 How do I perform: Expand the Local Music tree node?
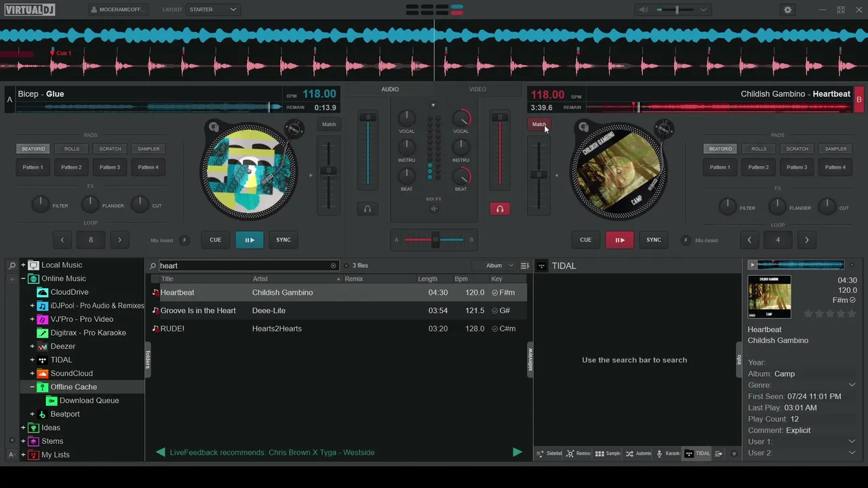(x=23, y=265)
